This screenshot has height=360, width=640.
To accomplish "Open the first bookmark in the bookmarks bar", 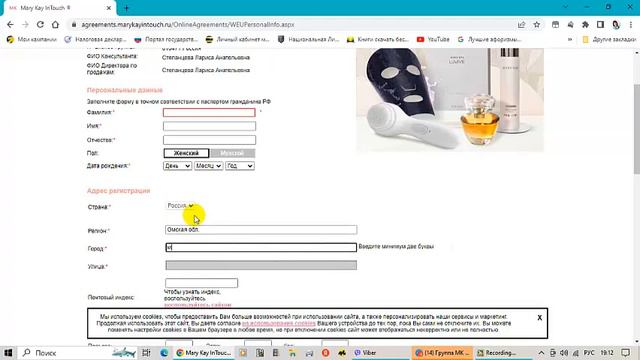I will 31,40.
